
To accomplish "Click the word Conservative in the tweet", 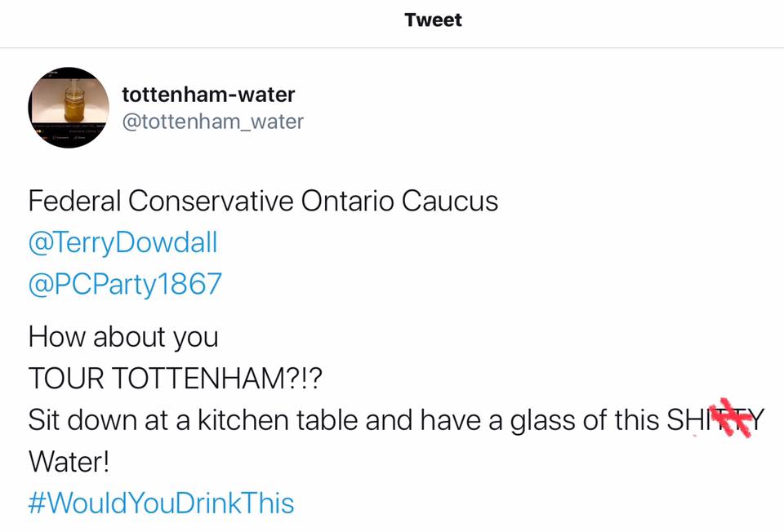I will tap(211, 201).
